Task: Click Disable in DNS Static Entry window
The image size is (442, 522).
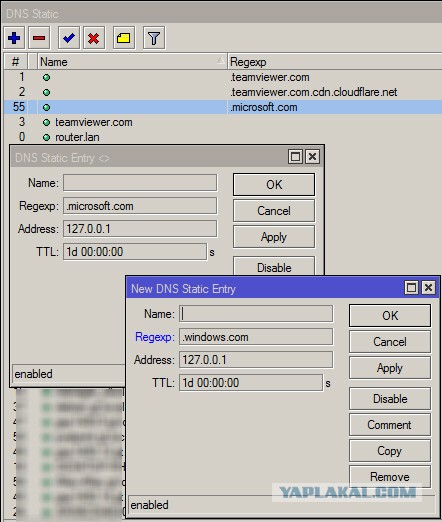Action: 274,266
